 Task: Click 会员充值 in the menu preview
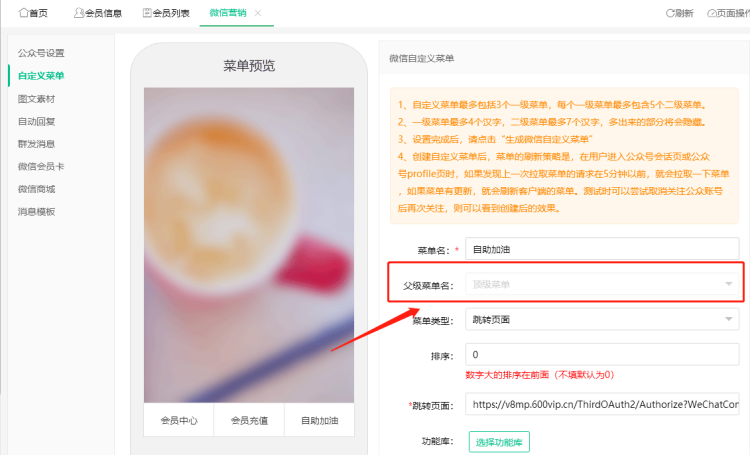[249, 421]
